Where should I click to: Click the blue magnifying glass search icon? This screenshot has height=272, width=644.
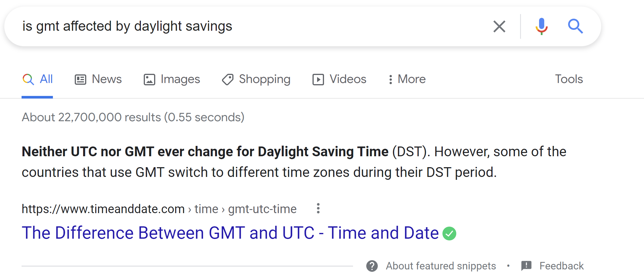(575, 26)
